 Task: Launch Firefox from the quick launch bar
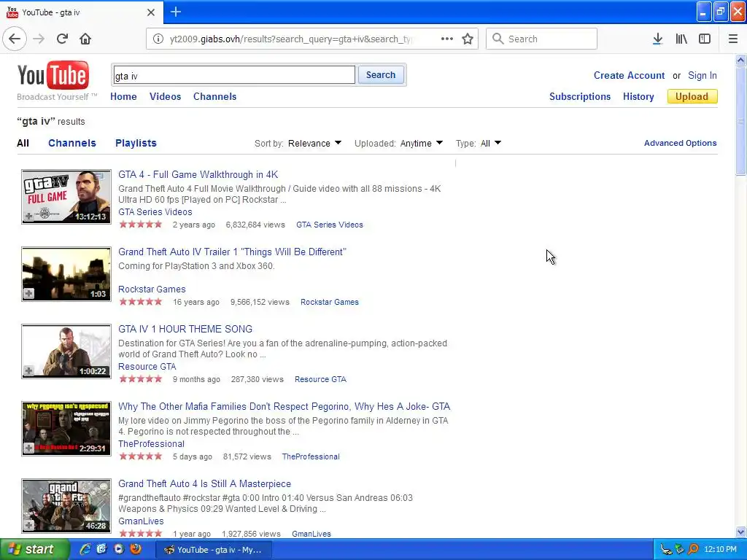click(136, 549)
